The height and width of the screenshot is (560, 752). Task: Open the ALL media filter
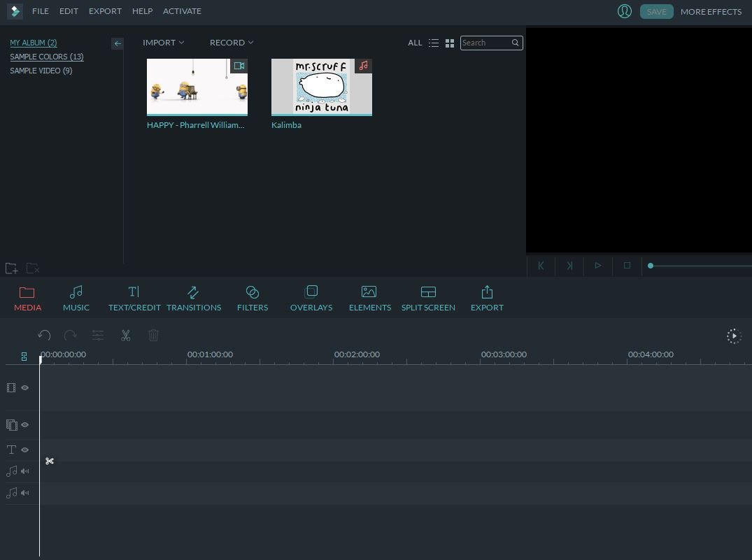pos(415,43)
